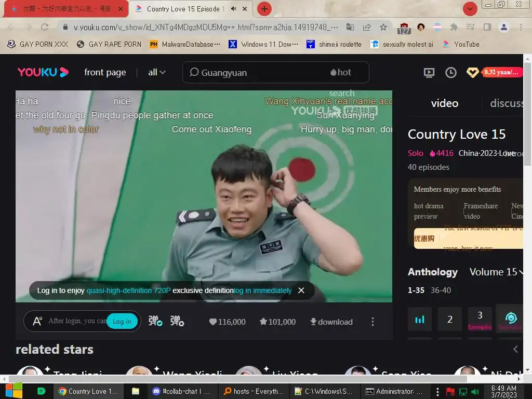Image resolution: width=532 pixels, height=399 pixels.
Task: Open the extensions puzzle icon
Action: pos(454,27)
